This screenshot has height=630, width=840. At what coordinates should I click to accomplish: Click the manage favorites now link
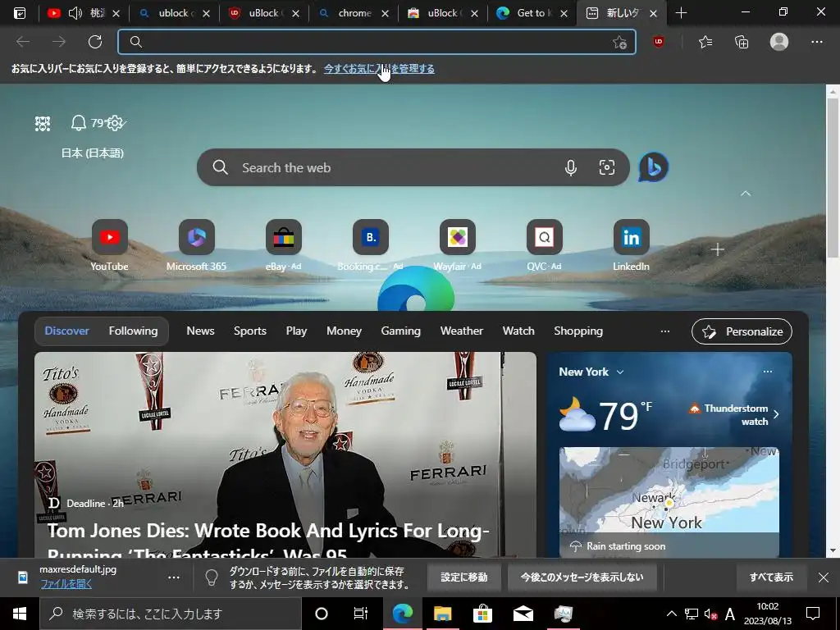point(379,69)
